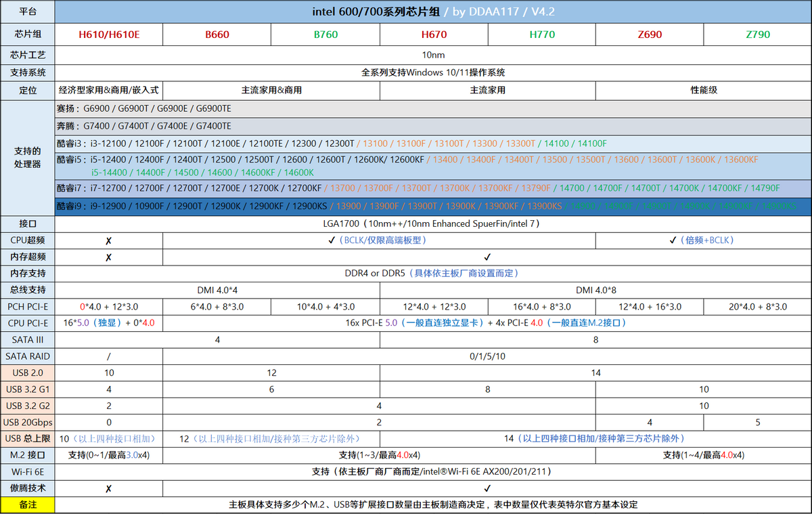This screenshot has width=812, height=514.
Task: Select the 奔腾 G7400 processor row
Action: 433,126
